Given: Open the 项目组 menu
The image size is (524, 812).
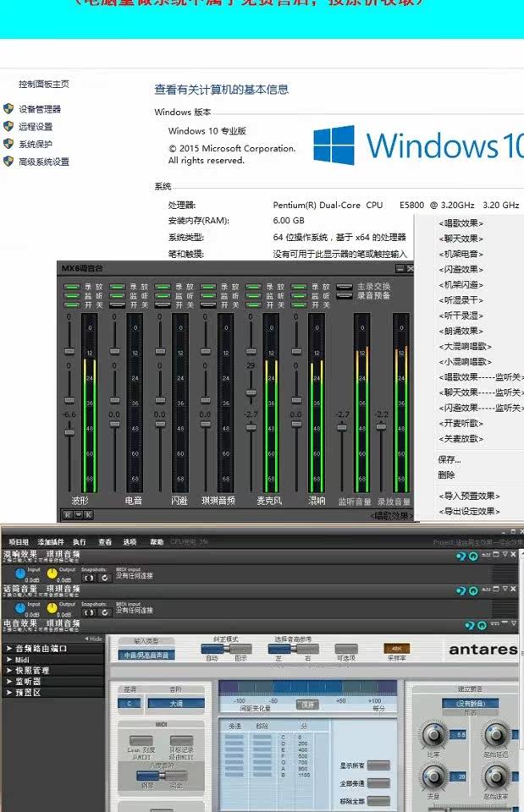Looking at the screenshot, I should pos(19,542).
